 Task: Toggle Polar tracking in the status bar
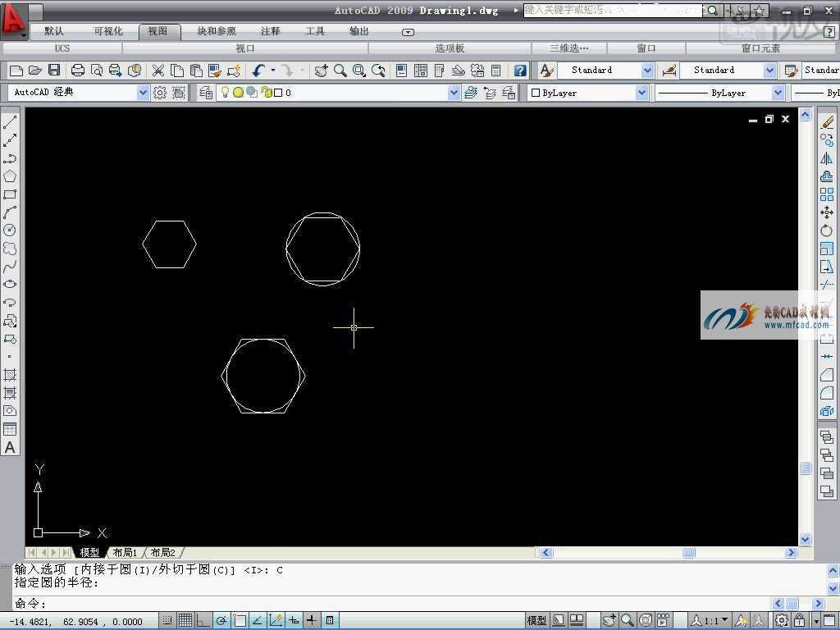pyautogui.click(x=221, y=620)
